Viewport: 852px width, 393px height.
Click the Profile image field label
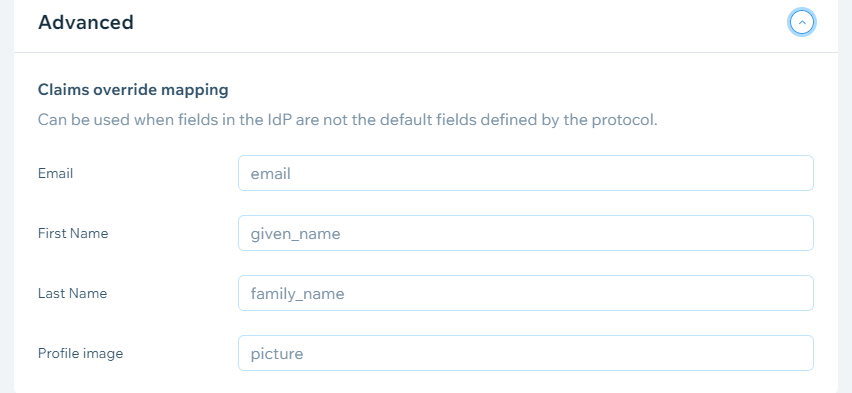(80, 353)
